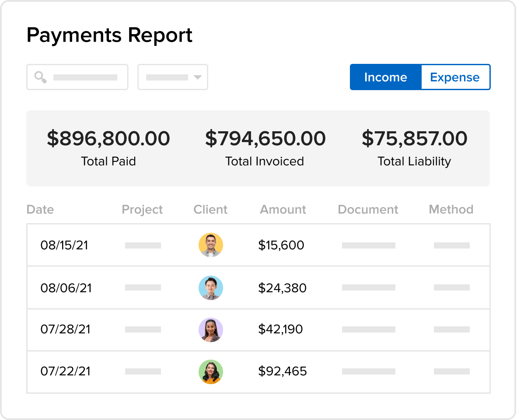This screenshot has height=420, width=517.
Task: Click the Total Paid $896,800.00 figure
Action: pos(108,138)
